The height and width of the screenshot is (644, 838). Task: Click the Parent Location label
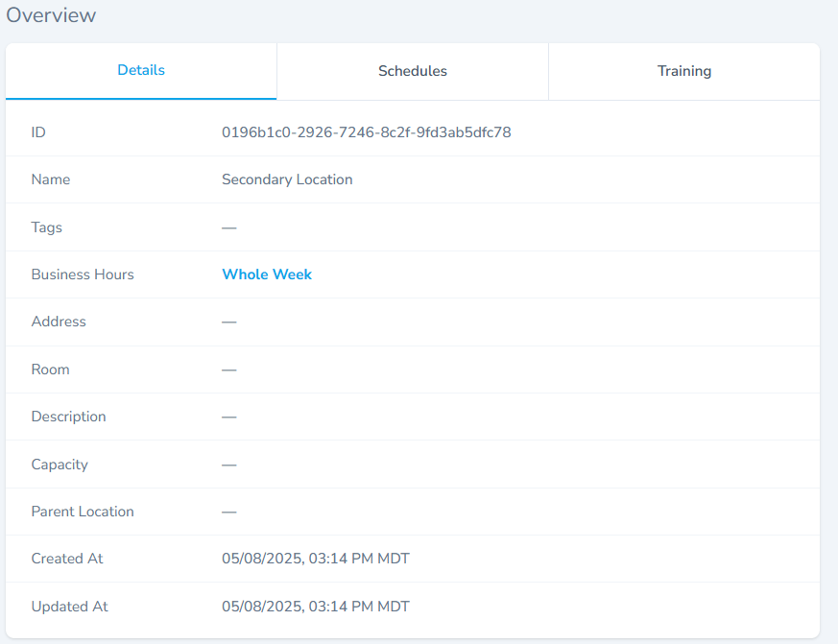(x=83, y=512)
